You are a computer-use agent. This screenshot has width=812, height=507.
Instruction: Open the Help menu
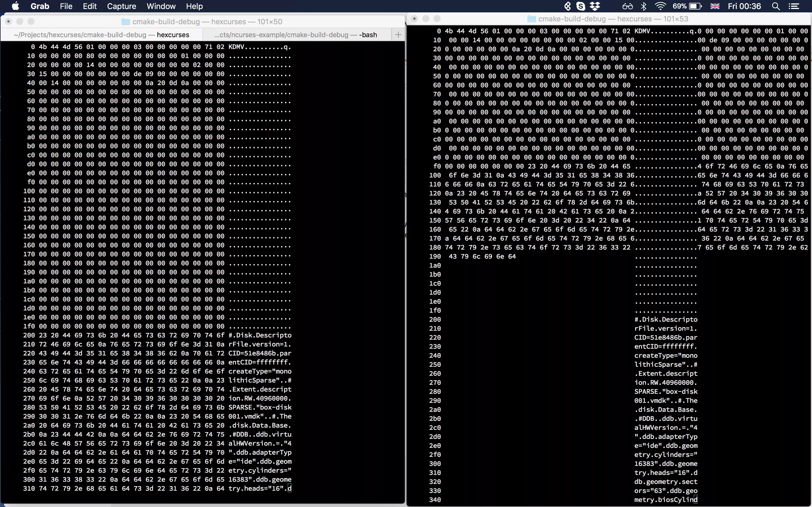[x=194, y=6]
